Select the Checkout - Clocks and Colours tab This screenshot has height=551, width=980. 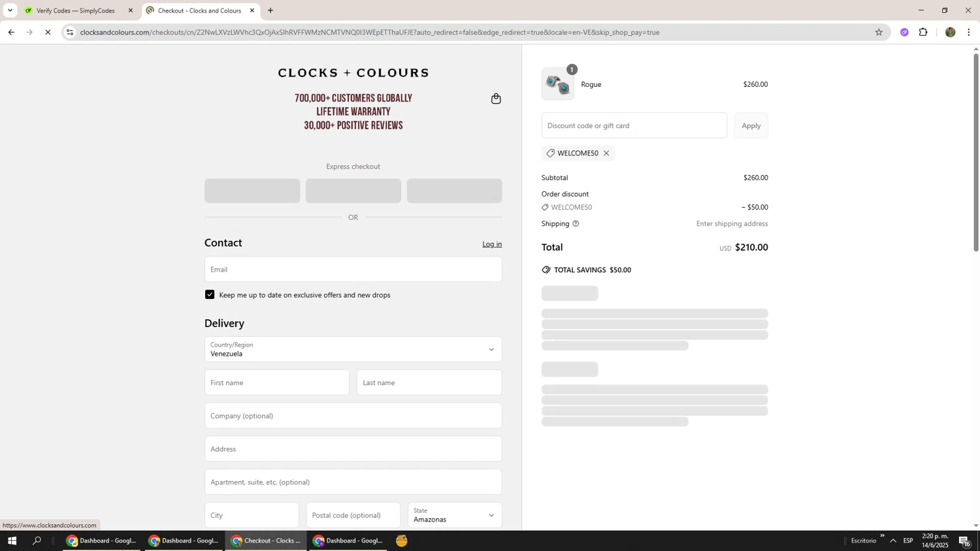199,10
